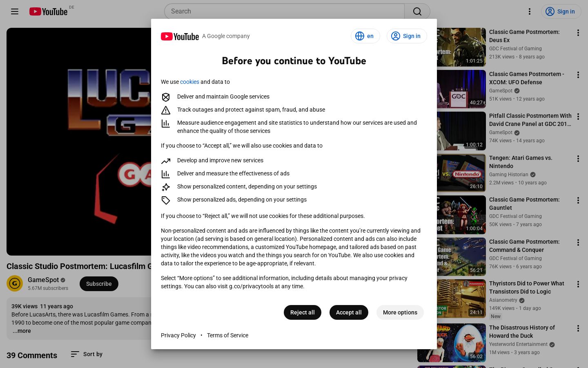Viewport: 588px width, 368px height.
Task: Open the Sort by comments dropdown
Action: (87, 354)
